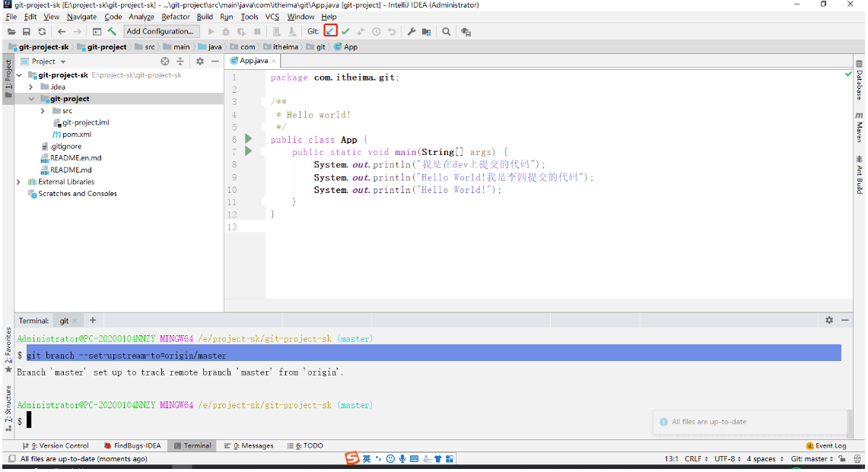Open the Event Log
The image size is (868, 472).
pos(826,446)
